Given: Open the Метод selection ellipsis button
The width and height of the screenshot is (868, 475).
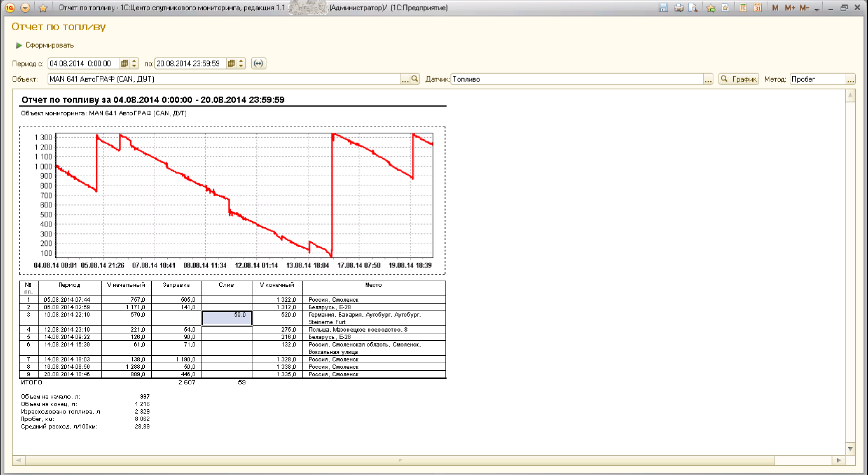Looking at the screenshot, I should tap(850, 79).
